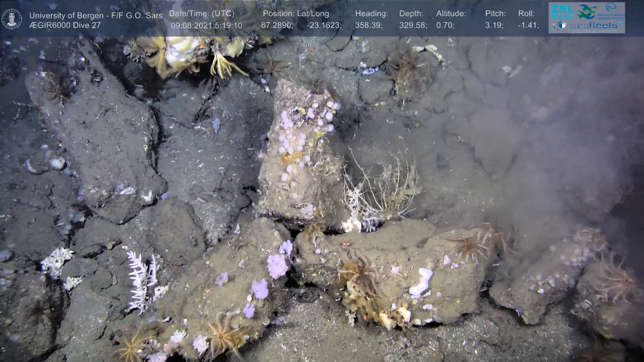Click the Marine & Freshwater Research Institute logo

tap(610, 11)
